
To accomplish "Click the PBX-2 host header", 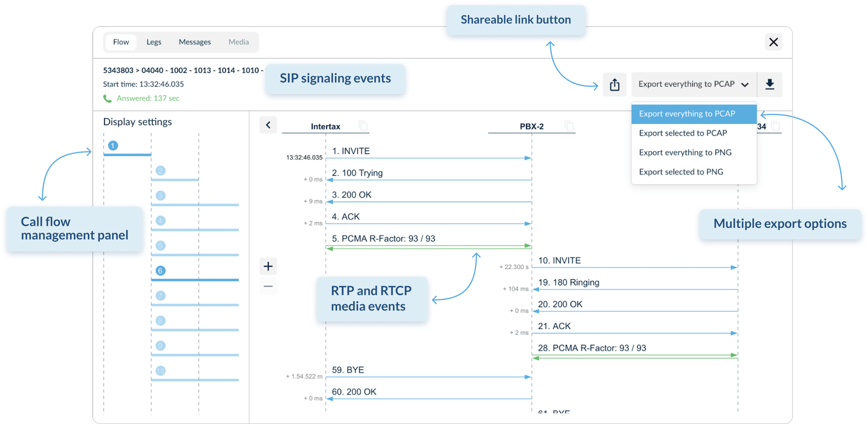I will point(532,126).
